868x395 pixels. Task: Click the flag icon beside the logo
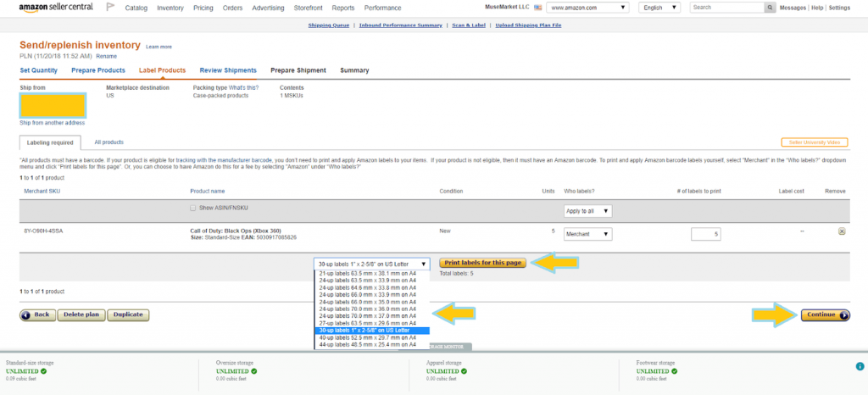tap(111, 8)
